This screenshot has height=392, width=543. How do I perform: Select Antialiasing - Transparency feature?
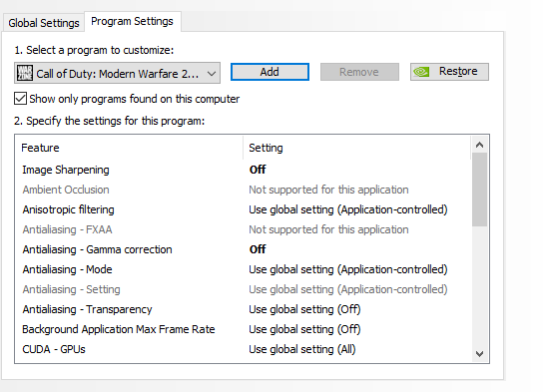coord(87,309)
